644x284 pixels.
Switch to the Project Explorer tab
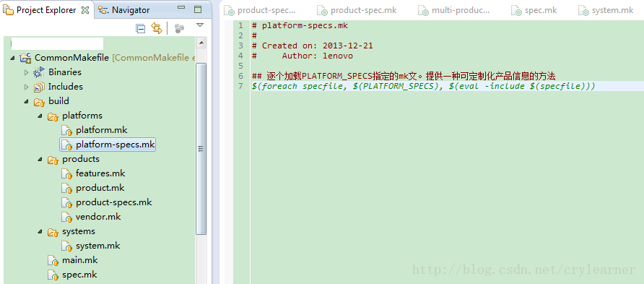tap(46, 10)
